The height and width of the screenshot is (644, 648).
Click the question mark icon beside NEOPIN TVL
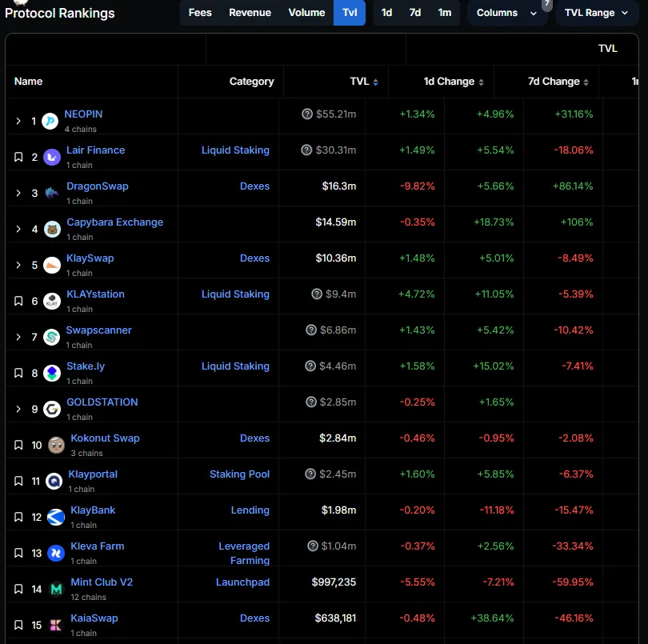point(307,114)
